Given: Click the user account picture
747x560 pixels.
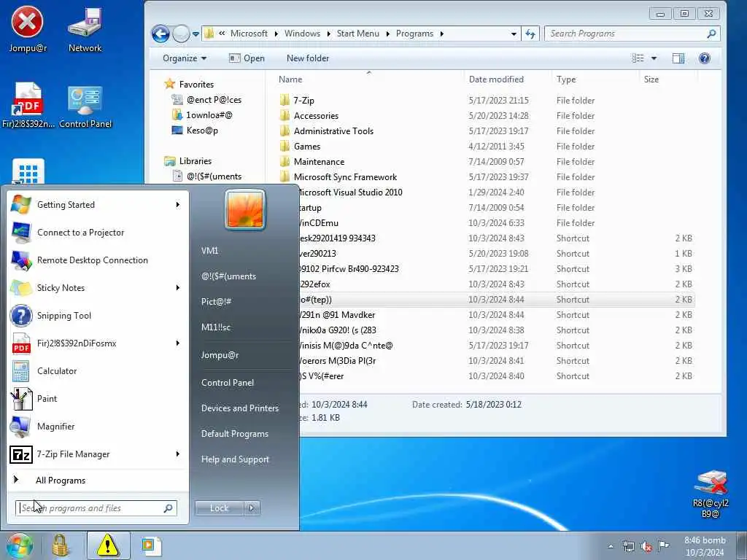Looking at the screenshot, I should tap(245, 209).
